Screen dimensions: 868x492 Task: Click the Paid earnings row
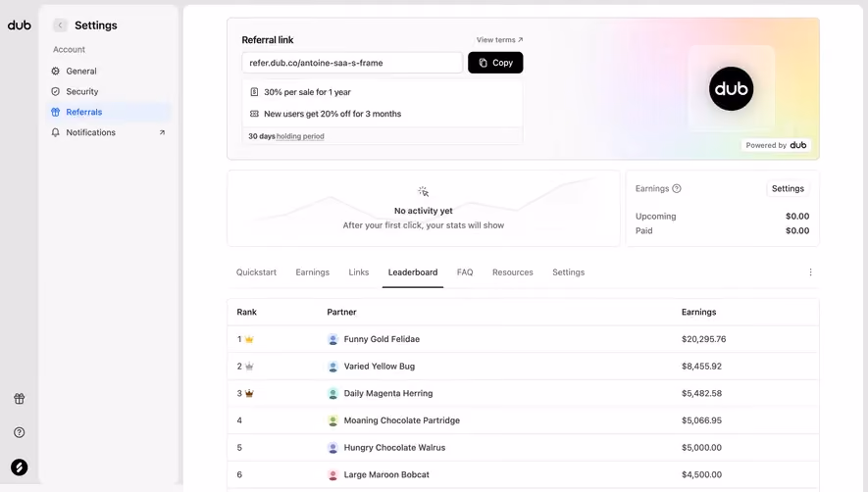tap(723, 230)
